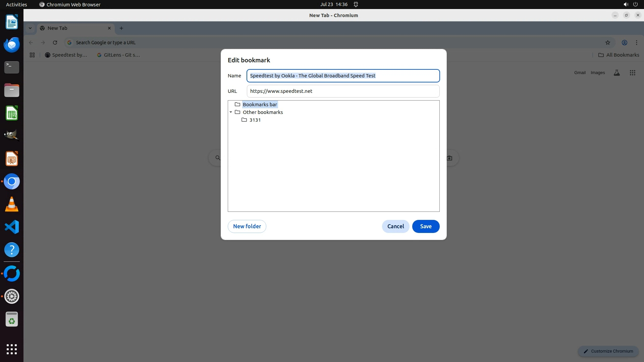Open new tab with plus icon
The image size is (644, 362).
pos(121,28)
